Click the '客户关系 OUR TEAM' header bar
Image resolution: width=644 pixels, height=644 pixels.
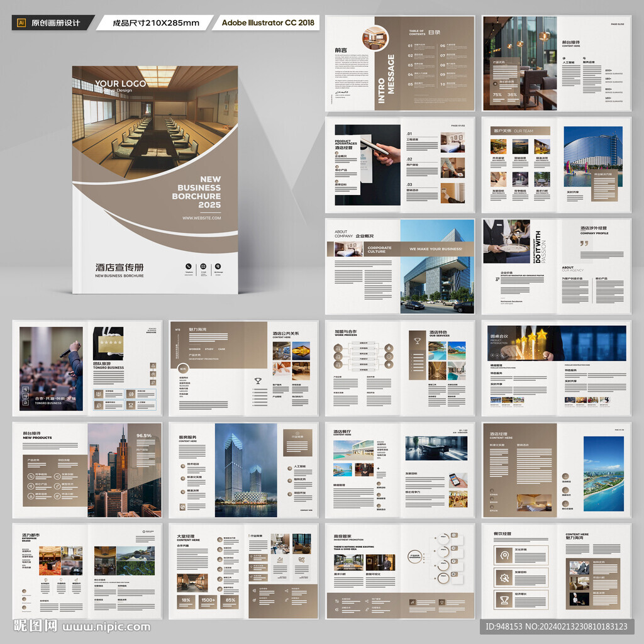tap(520, 131)
